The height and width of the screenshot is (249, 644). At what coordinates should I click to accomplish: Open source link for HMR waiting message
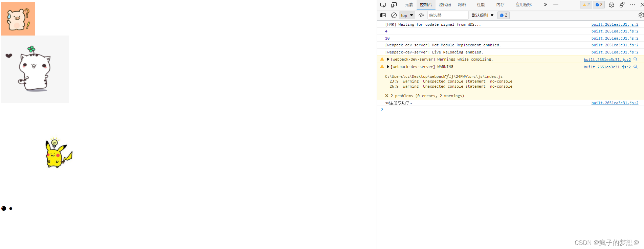tap(615, 24)
